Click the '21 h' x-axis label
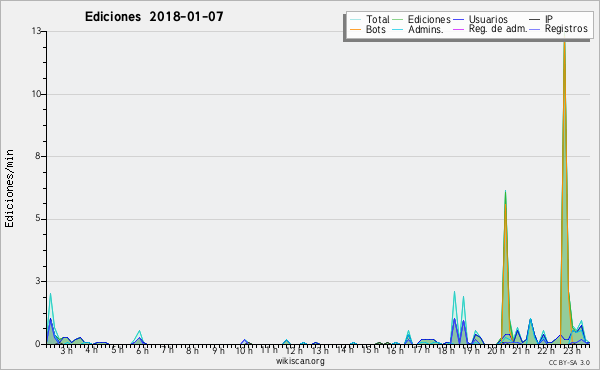This screenshot has width=600, height=370. click(x=521, y=350)
